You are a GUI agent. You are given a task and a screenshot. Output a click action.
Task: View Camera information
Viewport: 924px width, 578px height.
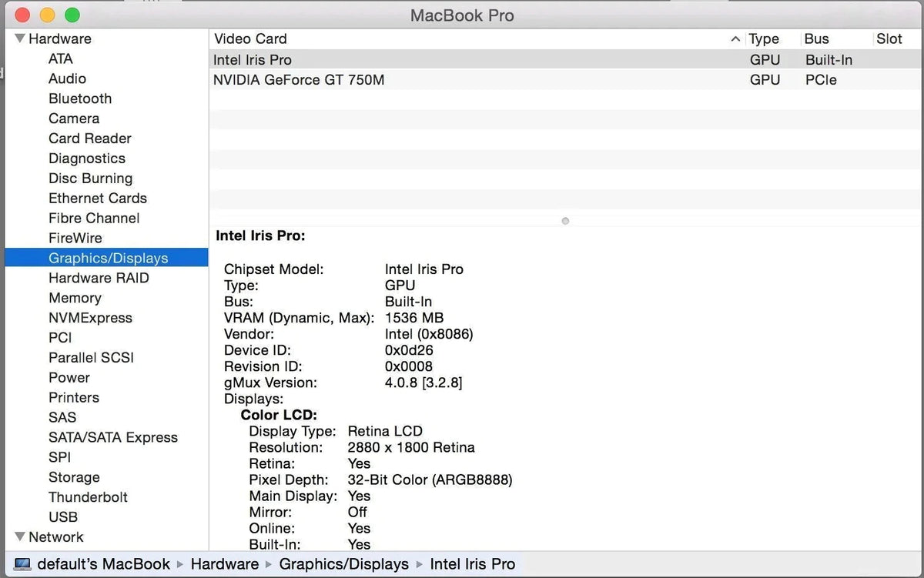coord(74,119)
